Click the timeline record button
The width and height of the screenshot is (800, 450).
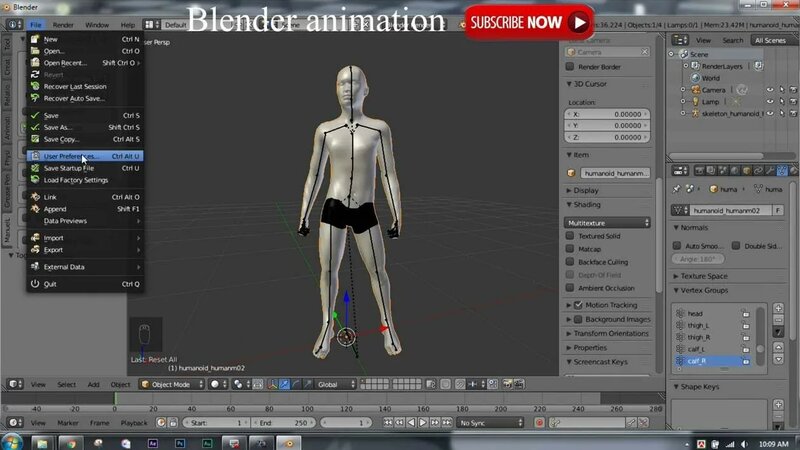point(539,422)
